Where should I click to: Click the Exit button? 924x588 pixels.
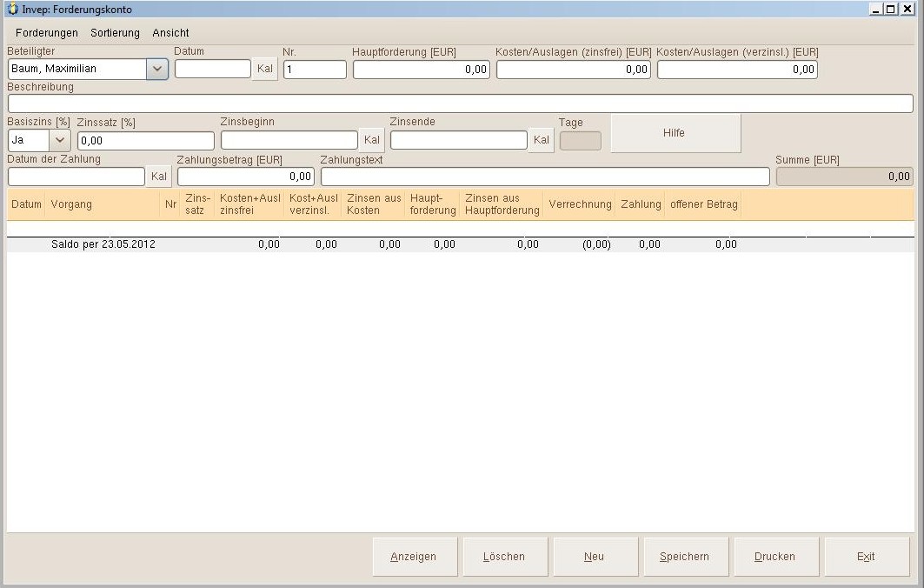866,557
